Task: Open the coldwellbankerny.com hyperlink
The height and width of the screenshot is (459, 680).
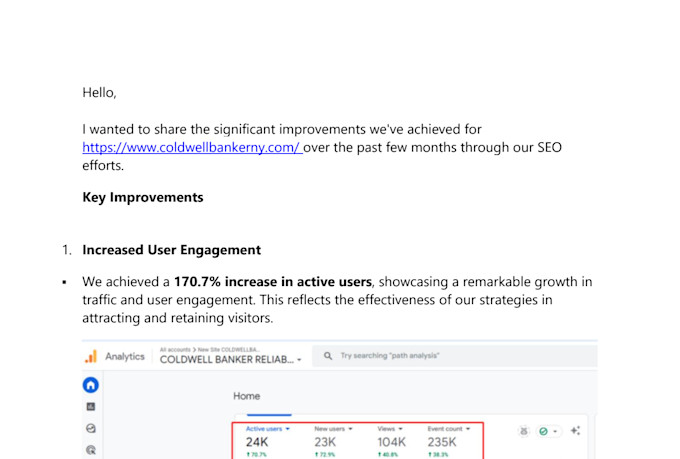Action: 192,148
